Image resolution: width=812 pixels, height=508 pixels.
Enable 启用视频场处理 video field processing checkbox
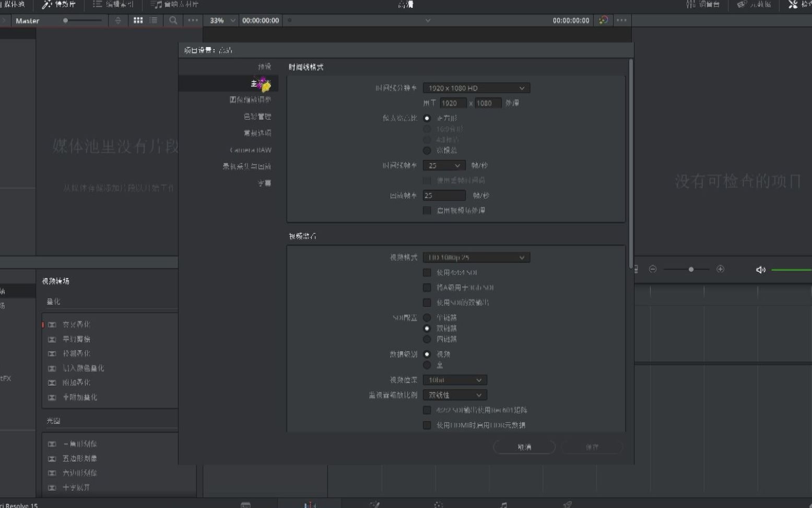pyautogui.click(x=427, y=211)
